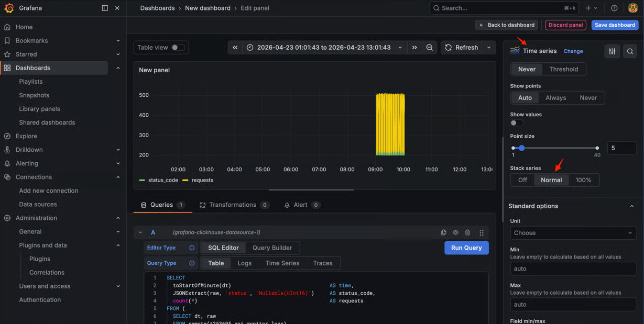Duplicate query A copy icon
The image size is (644, 324).
click(443, 232)
